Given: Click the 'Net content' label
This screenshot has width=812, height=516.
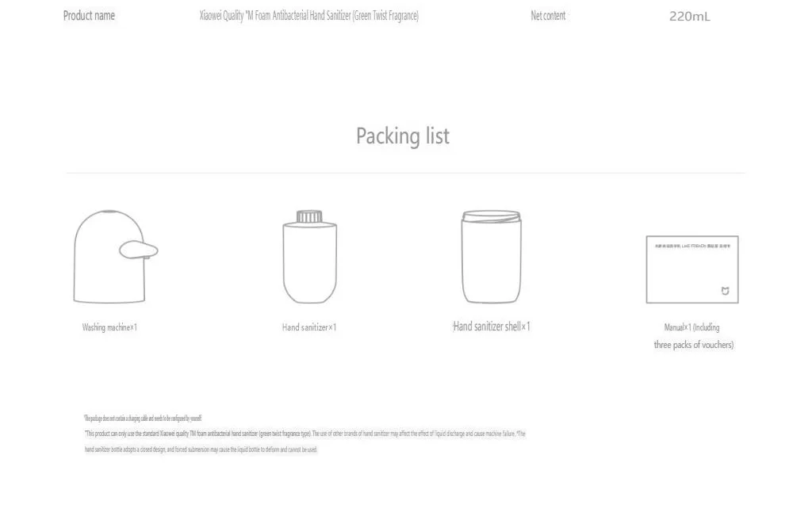Looking at the screenshot, I should (x=548, y=16).
